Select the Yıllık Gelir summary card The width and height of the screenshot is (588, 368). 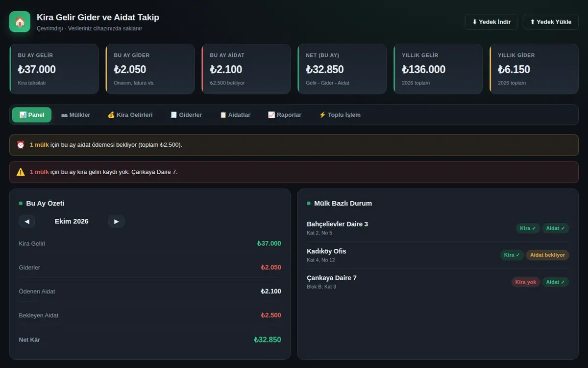pyautogui.click(x=438, y=69)
